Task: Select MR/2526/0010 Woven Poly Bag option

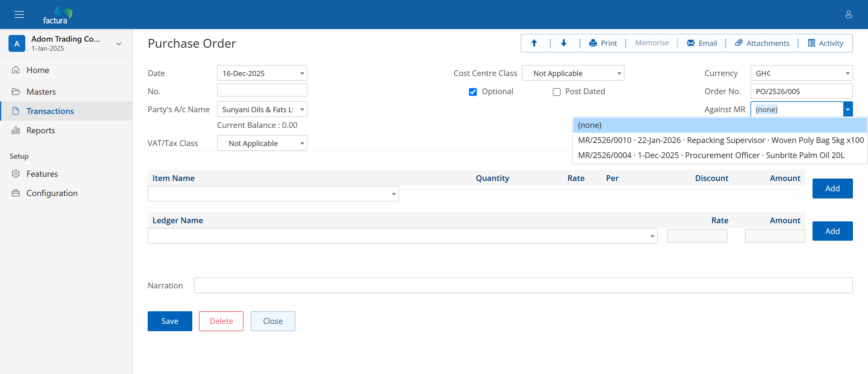Action: tap(720, 140)
